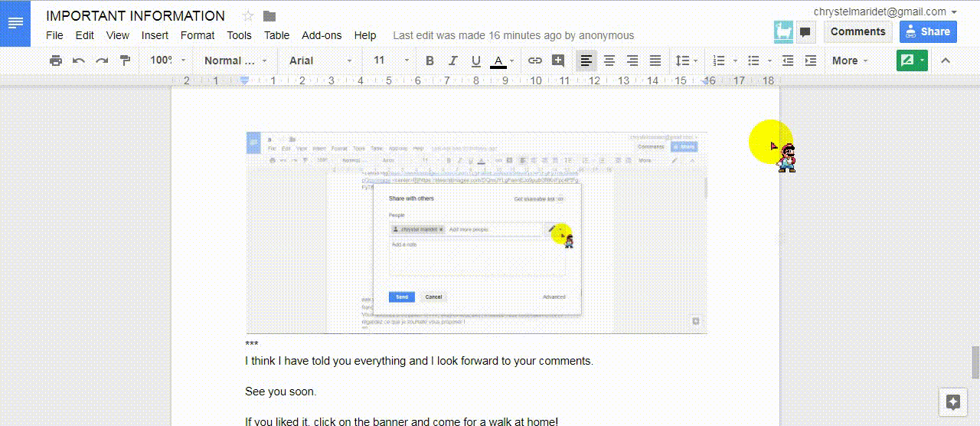
Task: Open the Line spacing menu
Action: coord(686,61)
